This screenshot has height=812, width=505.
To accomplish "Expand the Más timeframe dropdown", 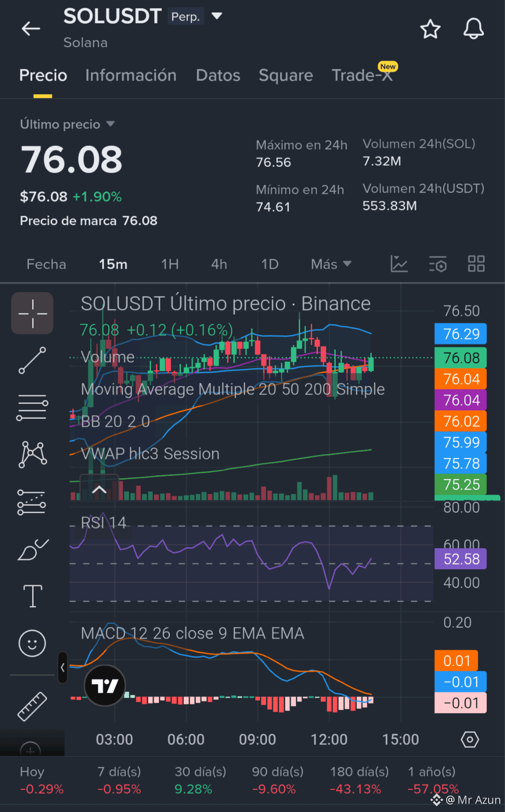I will click(x=331, y=264).
